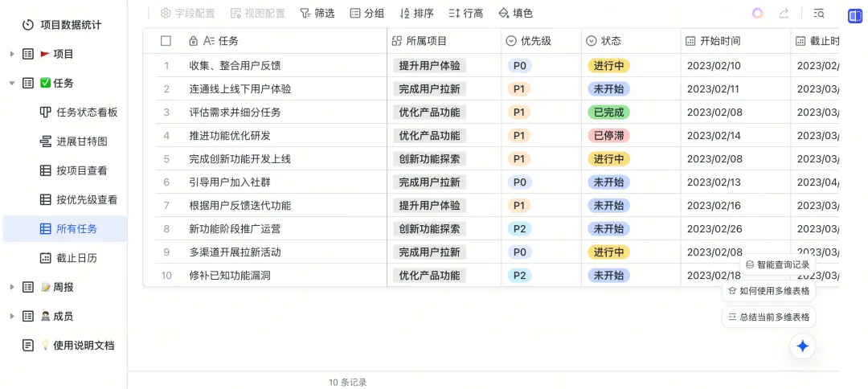Open the 行高 row height option

466,14
